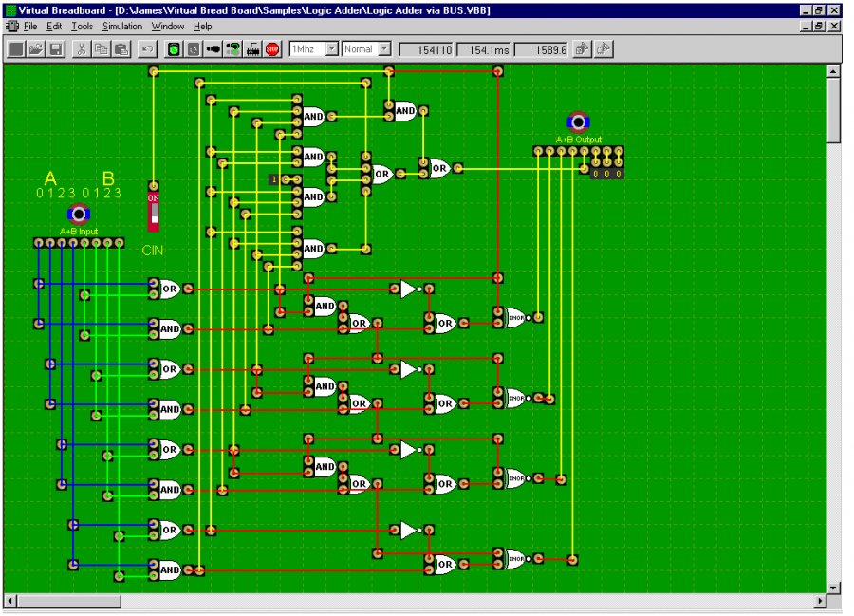Open the File menu
The height and width of the screenshot is (616, 854).
pyautogui.click(x=30, y=27)
